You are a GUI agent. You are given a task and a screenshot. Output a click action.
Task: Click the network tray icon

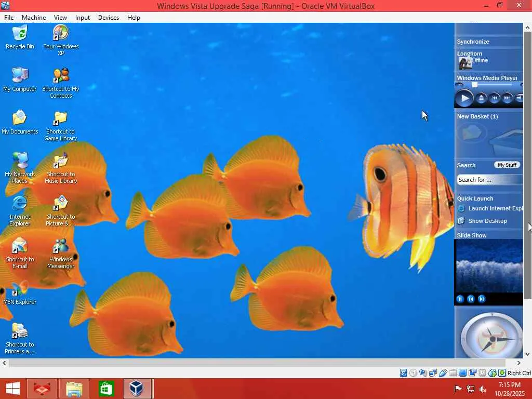(471, 389)
